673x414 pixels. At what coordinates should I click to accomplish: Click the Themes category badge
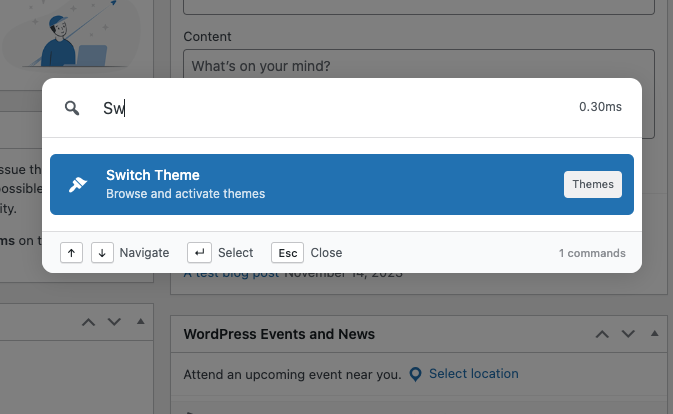tap(592, 184)
